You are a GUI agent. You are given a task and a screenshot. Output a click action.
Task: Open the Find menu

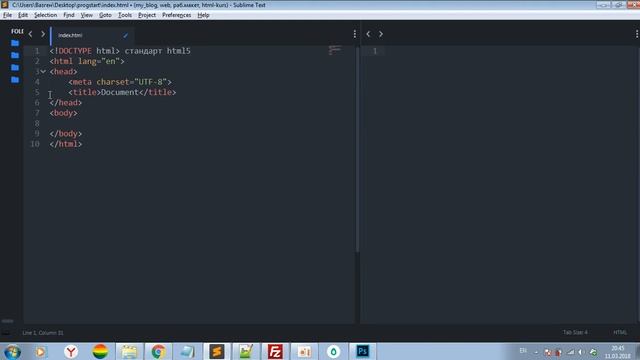pyautogui.click(x=69, y=15)
